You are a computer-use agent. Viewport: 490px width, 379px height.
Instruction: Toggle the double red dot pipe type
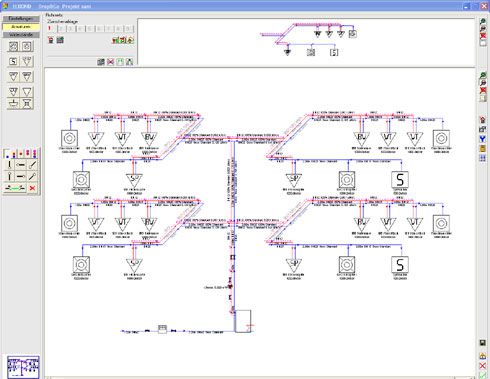coord(28,154)
